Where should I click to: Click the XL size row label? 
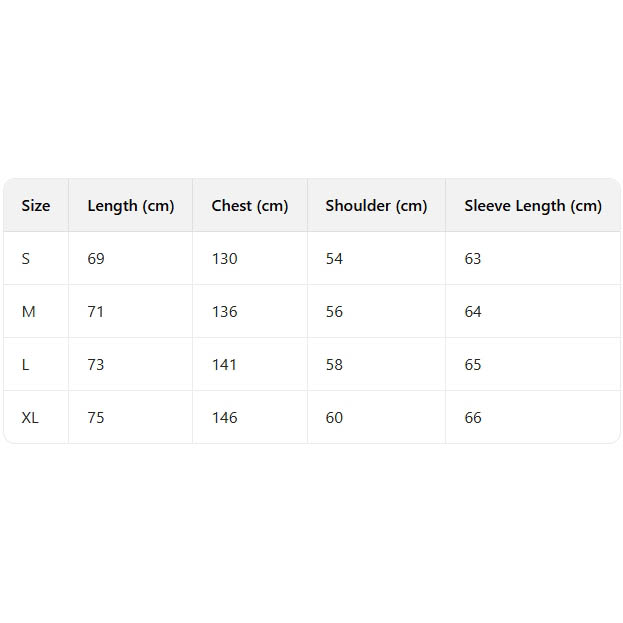pos(30,418)
